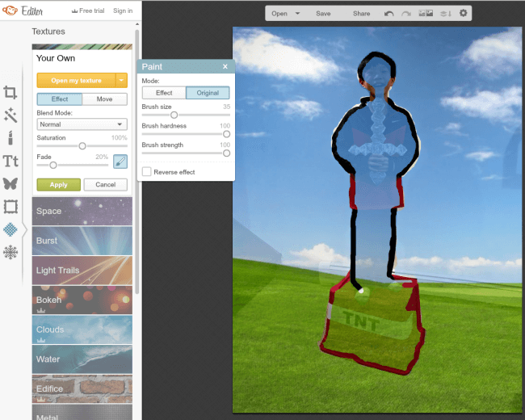Choose the Bokeh texture
525x420 pixels.
click(82, 300)
